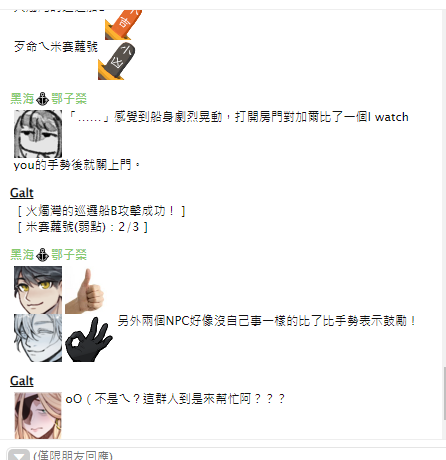This screenshot has width=446, height=460.
Task: Open the first 黑海鄂子祭 user profile link
Action: point(49,99)
